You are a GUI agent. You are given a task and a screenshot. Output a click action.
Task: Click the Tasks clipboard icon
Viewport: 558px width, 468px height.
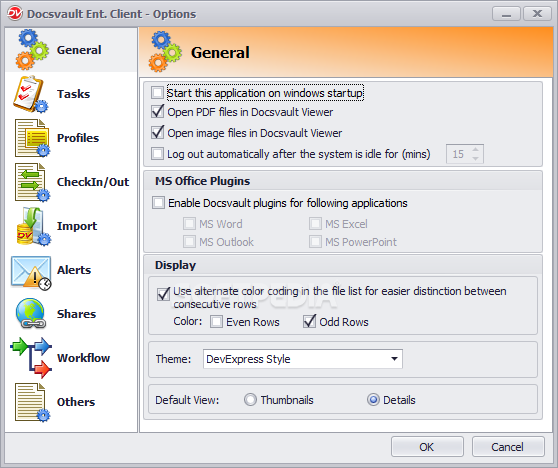tap(30, 94)
